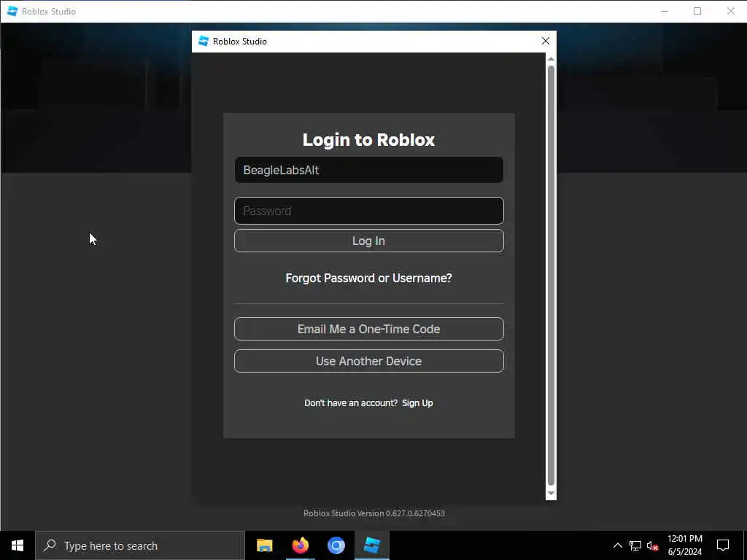Show hidden system tray icons
This screenshot has width=747, height=560.
[x=617, y=545]
